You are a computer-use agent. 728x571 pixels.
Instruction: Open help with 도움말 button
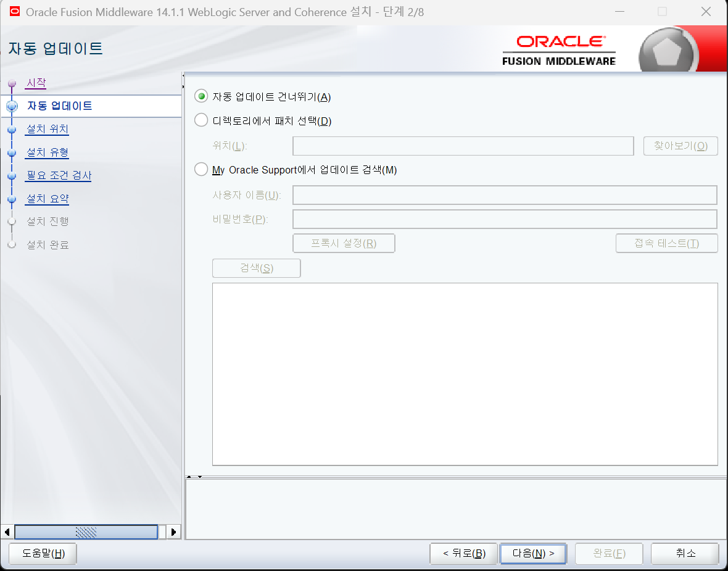(x=43, y=553)
